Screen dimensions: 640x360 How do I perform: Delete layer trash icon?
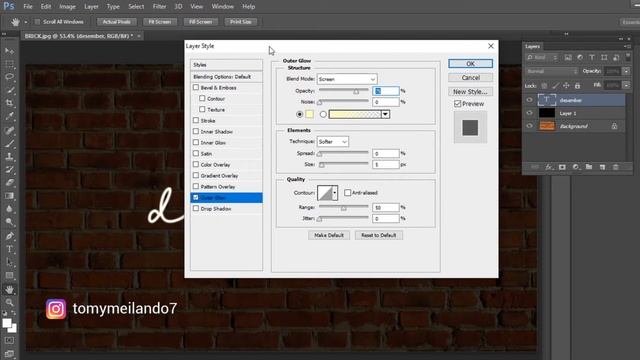616,167
